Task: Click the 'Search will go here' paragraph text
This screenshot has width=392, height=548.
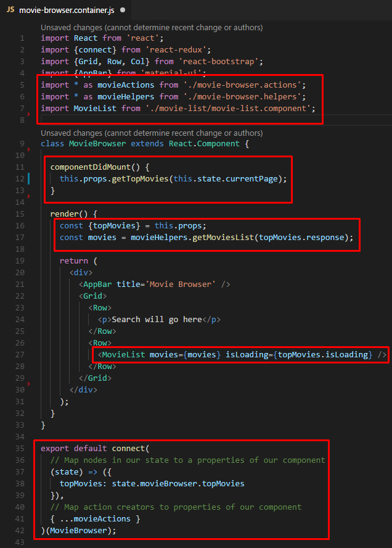Action: coord(157,320)
